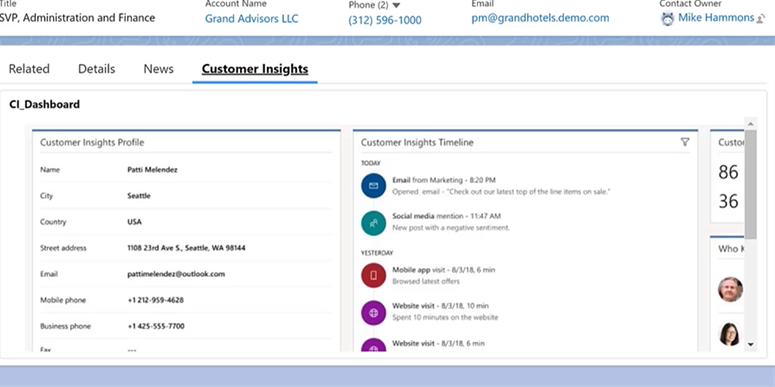
Task: Click the email pattimelendez@outlook.com
Action: (176, 274)
